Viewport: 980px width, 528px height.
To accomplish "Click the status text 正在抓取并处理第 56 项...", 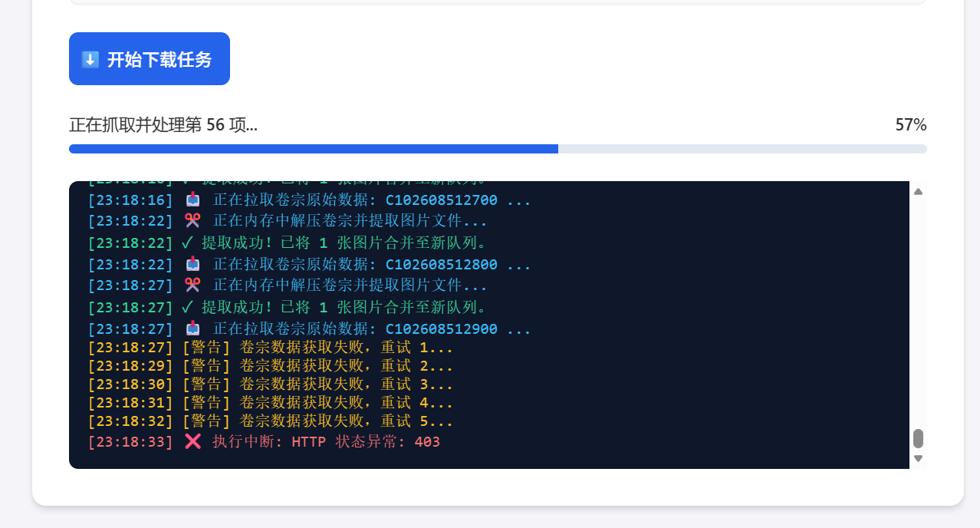I will tap(163, 125).
